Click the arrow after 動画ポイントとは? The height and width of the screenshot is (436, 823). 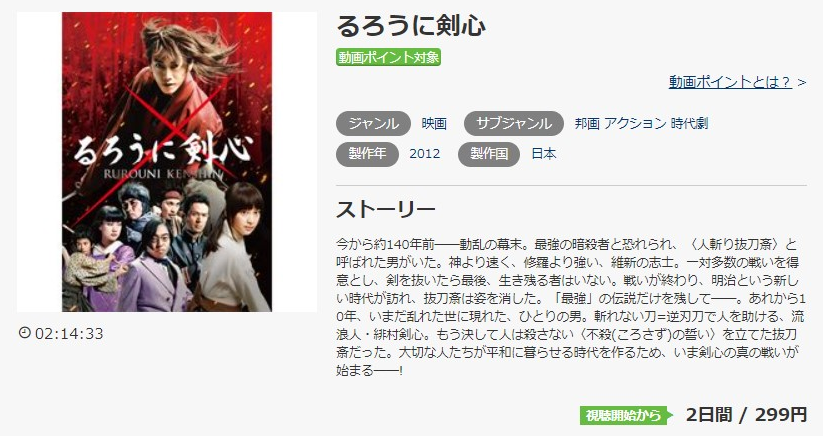[x=801, y=83]
